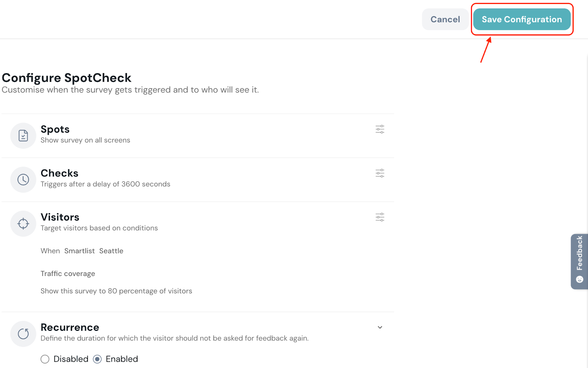Open Checks settings sliders icon
Screen dimensions: 588x368
point(380,173)
